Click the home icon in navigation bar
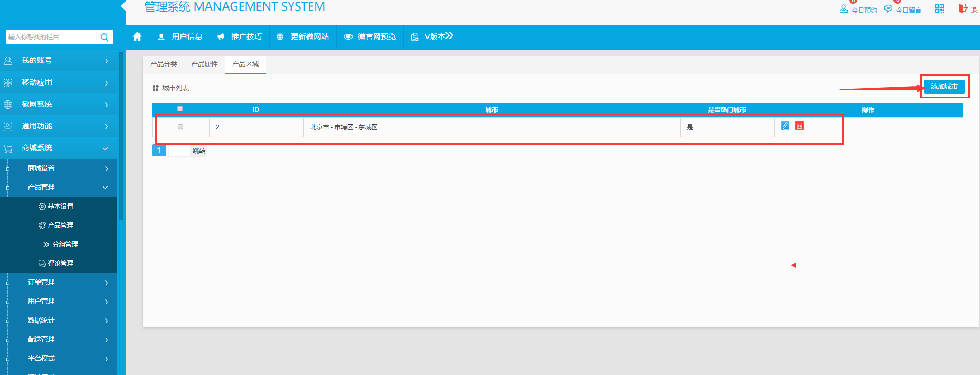Screen dimensions: 980x375 point(137,36)
